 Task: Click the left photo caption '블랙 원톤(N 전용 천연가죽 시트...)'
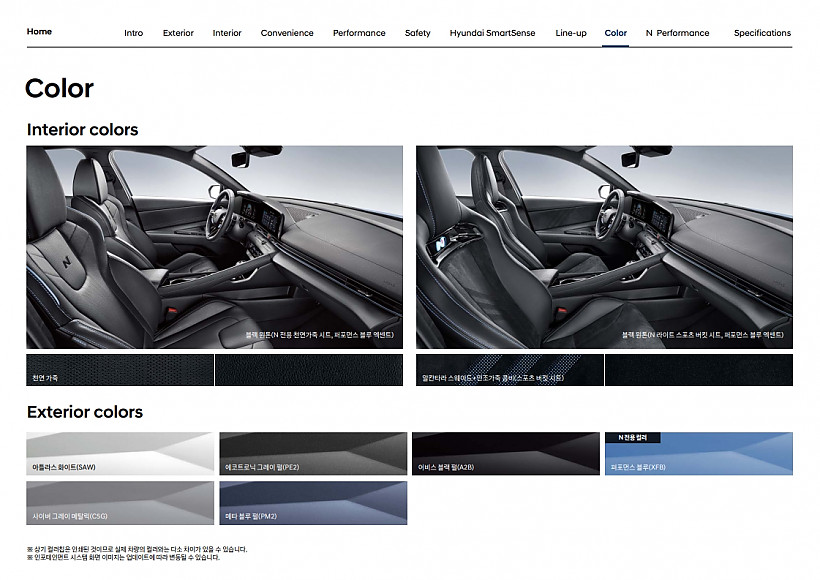point(320,335)
